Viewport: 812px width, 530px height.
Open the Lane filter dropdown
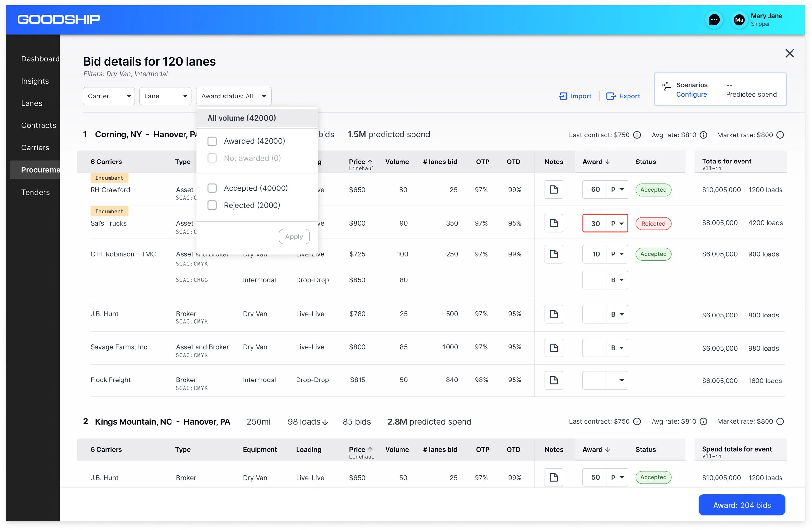[165, 96]
